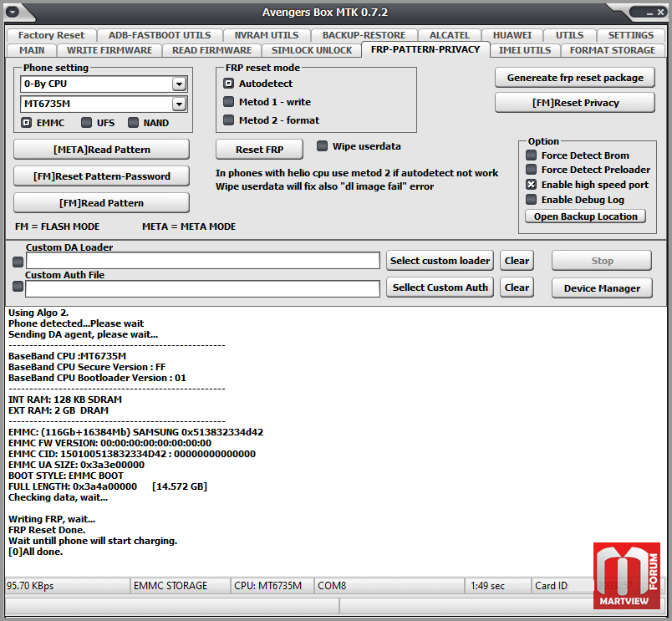This screenshot has height=621, width=672.
Task: Select EMMC storage type
Action: pos(43,123)
